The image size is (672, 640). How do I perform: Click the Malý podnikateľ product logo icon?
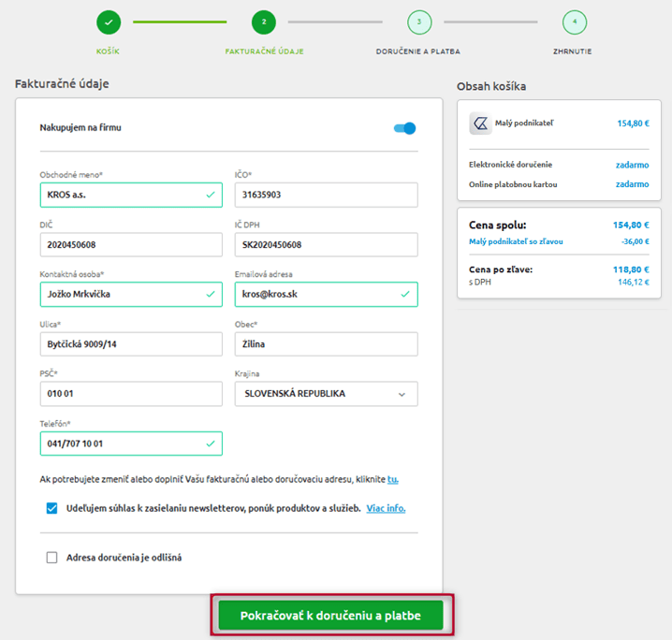click(481, 124)
